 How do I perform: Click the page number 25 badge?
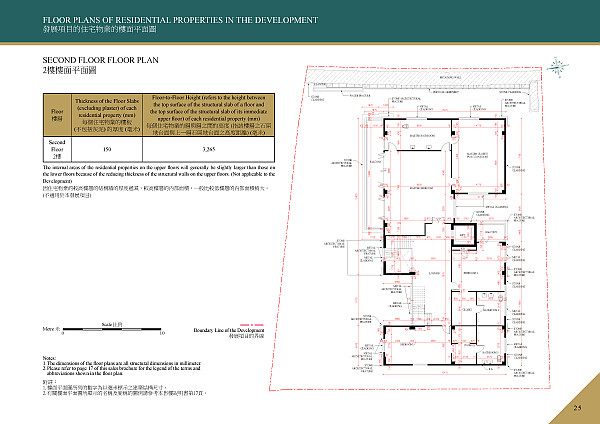tap(576, 408)
